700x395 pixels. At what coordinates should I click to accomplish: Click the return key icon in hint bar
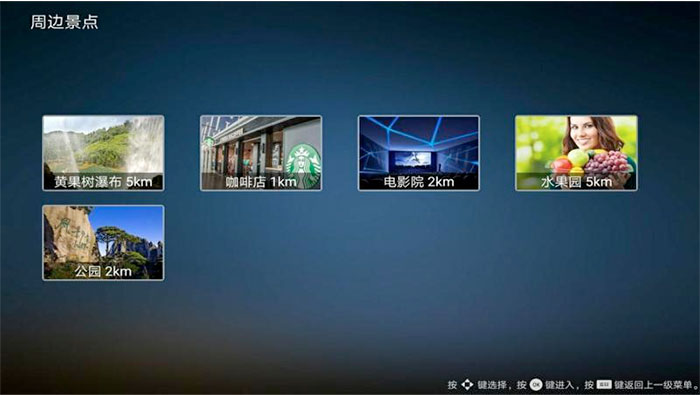(x=604, y=384)
